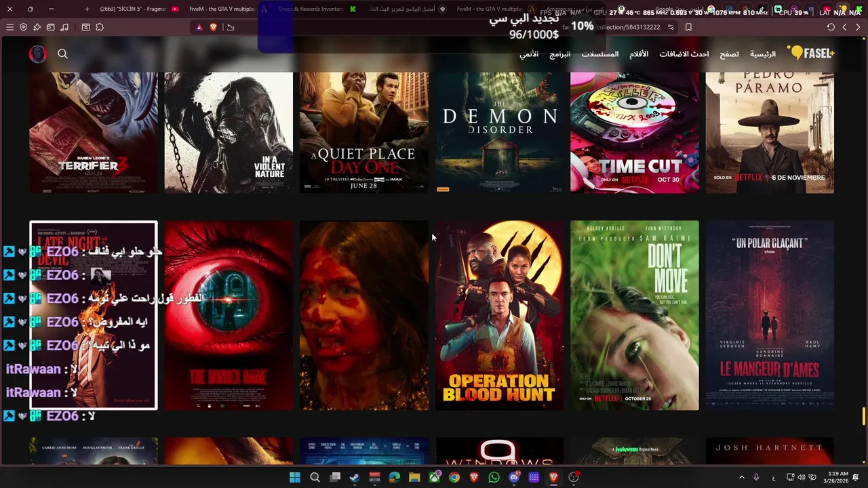868x488 pixels.
Task: Open the user profile avatar
Action: [x=38, y=54]
